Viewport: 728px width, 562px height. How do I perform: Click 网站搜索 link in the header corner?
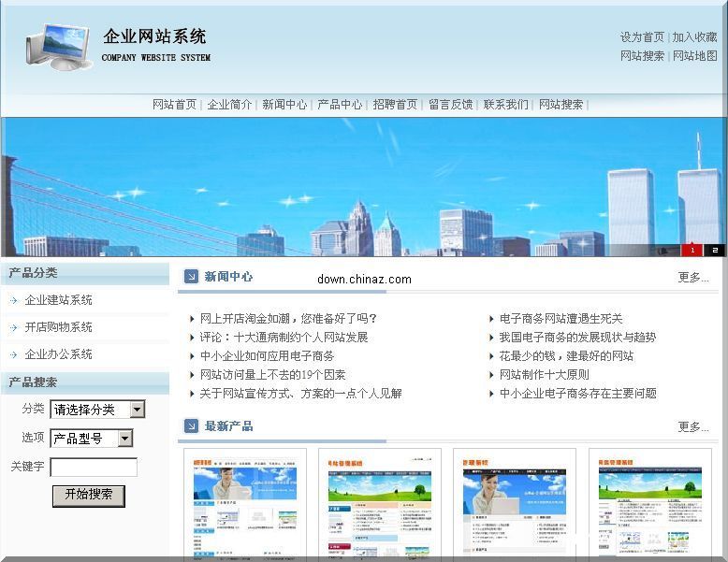tap(642, 56)
